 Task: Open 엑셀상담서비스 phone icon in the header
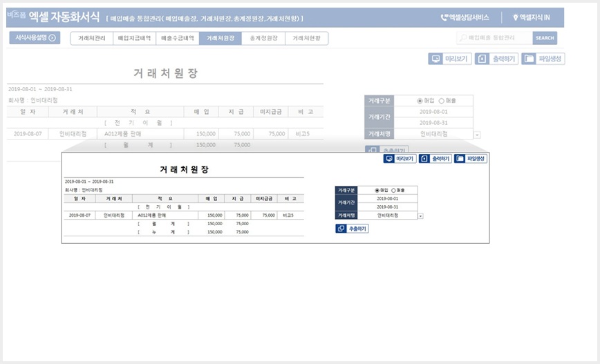444,17
